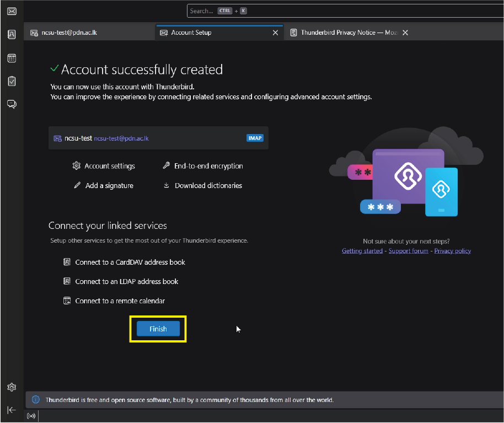This screenshot has height=423, width=504.
Task: Open Settings gear in sidebar
Action: [12, 387]
